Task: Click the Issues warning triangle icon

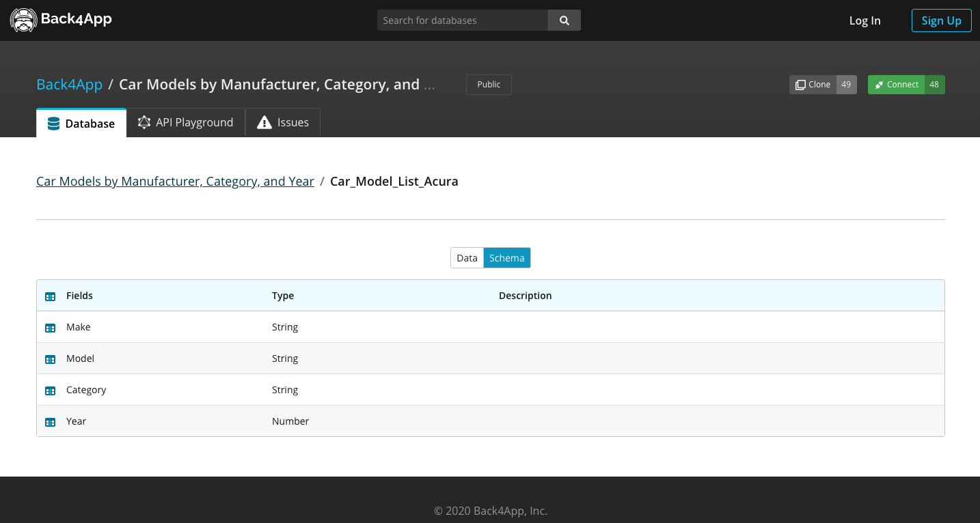Action: (x=264, y=123)
